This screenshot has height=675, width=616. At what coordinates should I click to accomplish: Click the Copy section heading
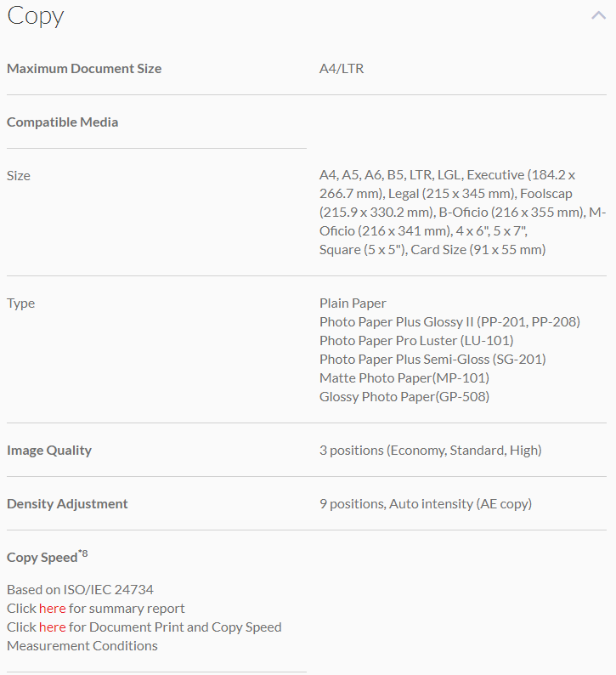click(x=36, y=15)
